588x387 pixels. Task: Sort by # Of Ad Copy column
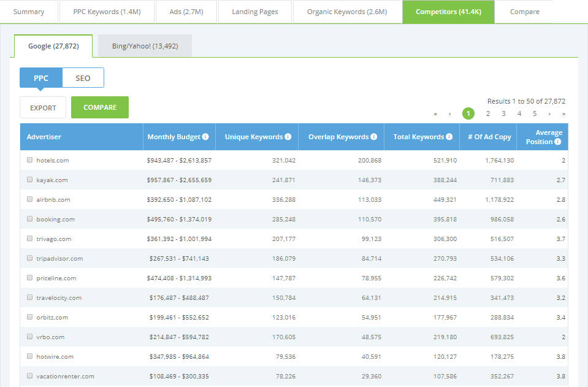(x=489, y=137)
